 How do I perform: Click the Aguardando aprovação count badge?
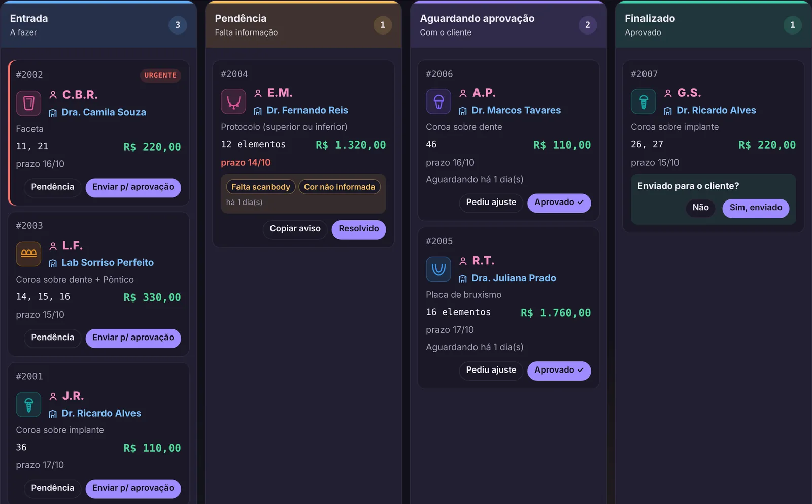tap(588, 25)
